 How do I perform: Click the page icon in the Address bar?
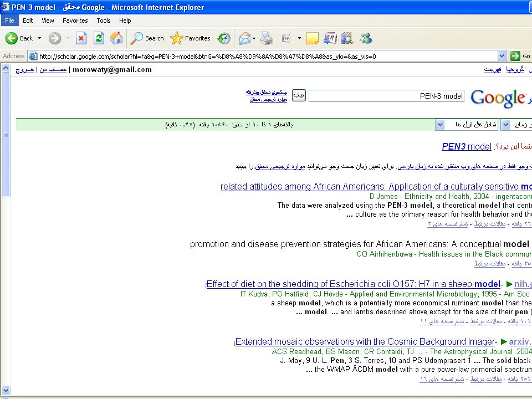[33, 57]
